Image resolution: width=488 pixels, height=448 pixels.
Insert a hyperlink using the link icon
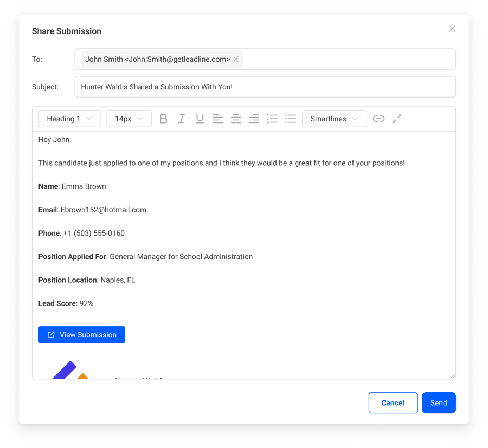[x=378, y=119]
